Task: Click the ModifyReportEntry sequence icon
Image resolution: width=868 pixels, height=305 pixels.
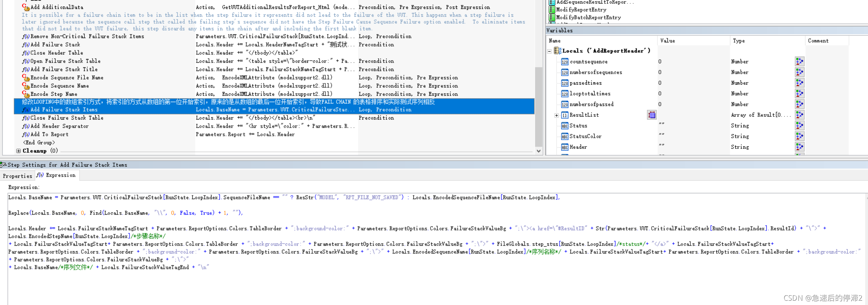Action: (552, 10)
